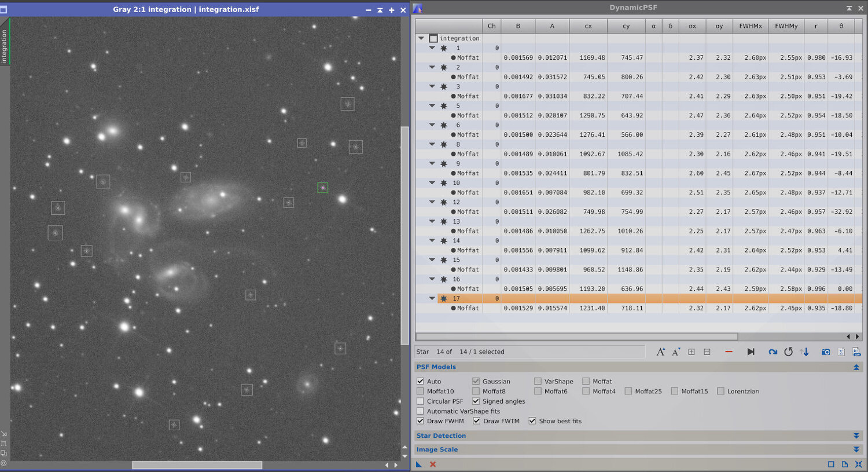Click the sort stars up-down arrows icon

tap(804, 352)
